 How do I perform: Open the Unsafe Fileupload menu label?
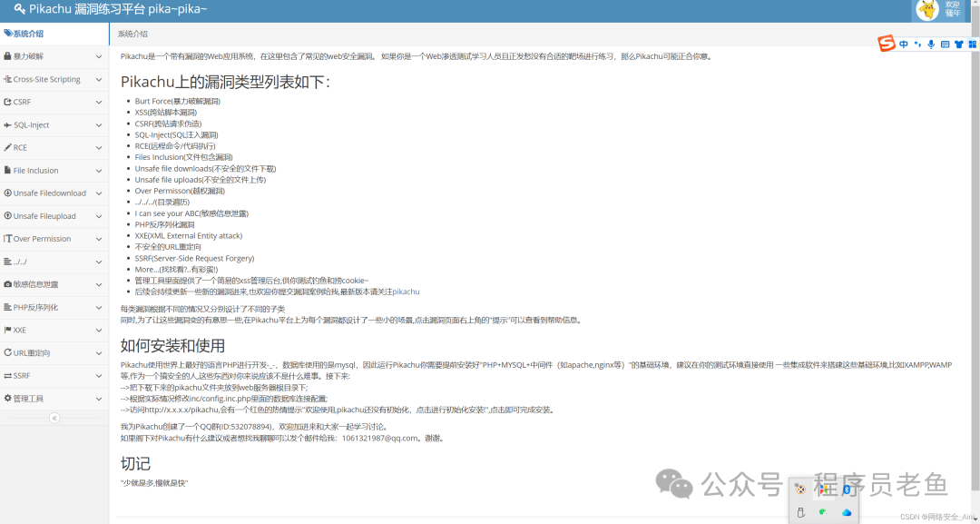coord(44,216)
